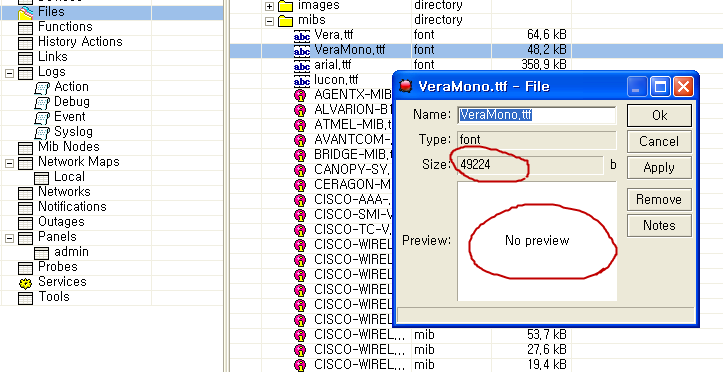Cancel the VeraMono.ttf file dialog

(x=659, y=141)
